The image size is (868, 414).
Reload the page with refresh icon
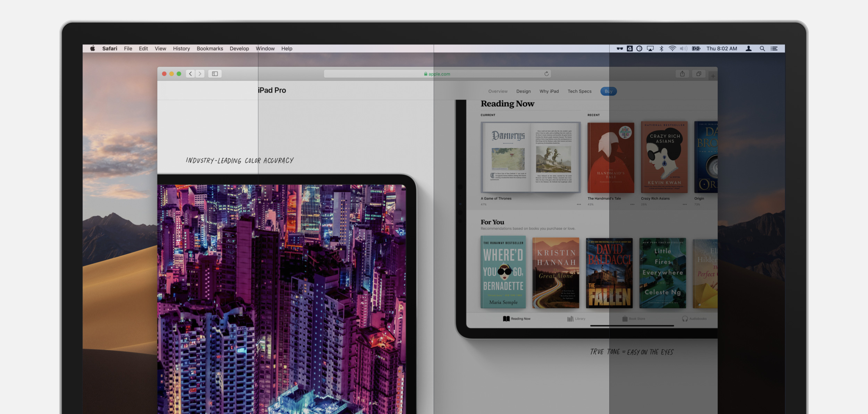point(546,74)
